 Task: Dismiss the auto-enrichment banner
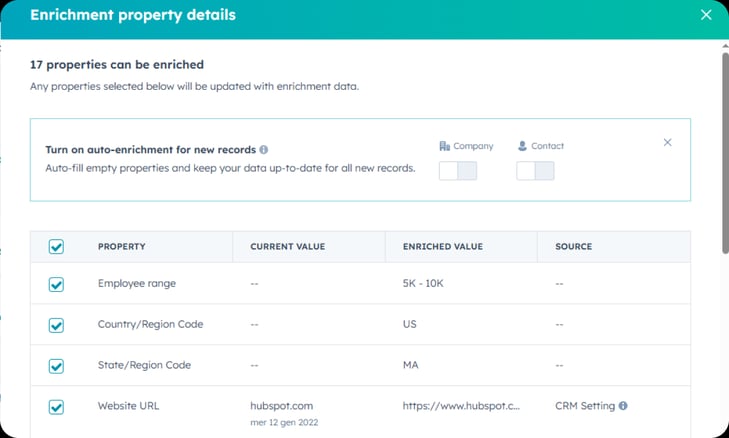(x=668, y=143)
